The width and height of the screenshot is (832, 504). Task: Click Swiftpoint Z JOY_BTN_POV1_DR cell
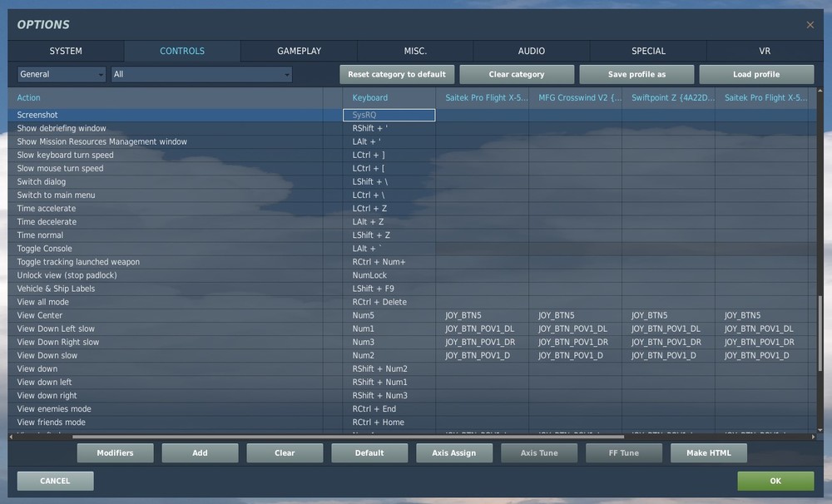click(669, 342)
